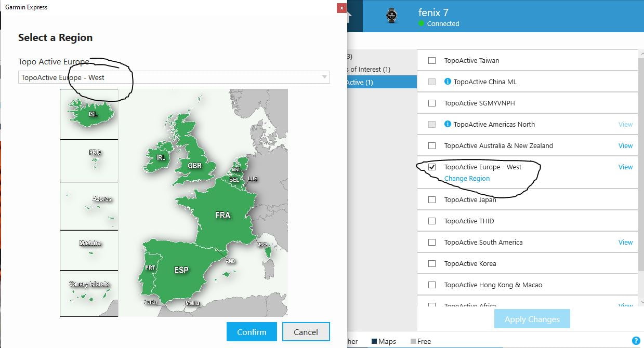The width and height of the screenshot is (644, 348).
Task: Select the Iceland map thumbnail
Action: 89,114
